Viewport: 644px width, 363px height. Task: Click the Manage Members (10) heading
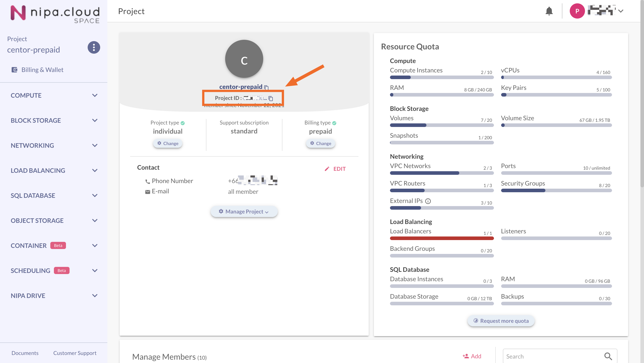(169, 357)
